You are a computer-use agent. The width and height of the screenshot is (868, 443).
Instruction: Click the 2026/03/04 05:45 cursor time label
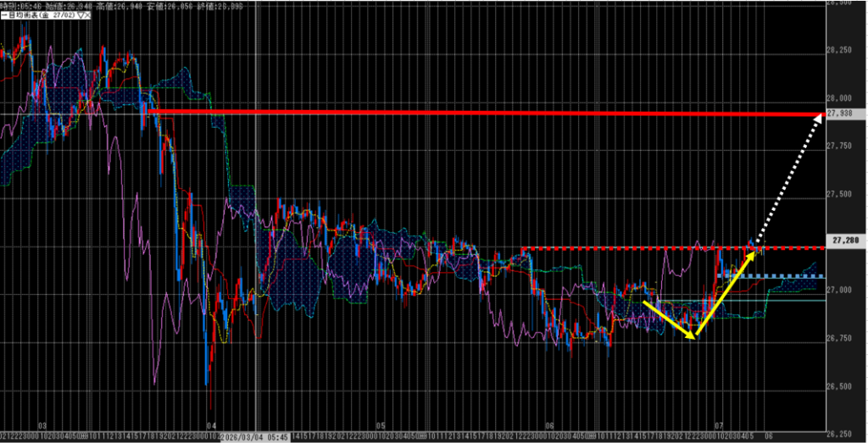click(x=253, y=437)
